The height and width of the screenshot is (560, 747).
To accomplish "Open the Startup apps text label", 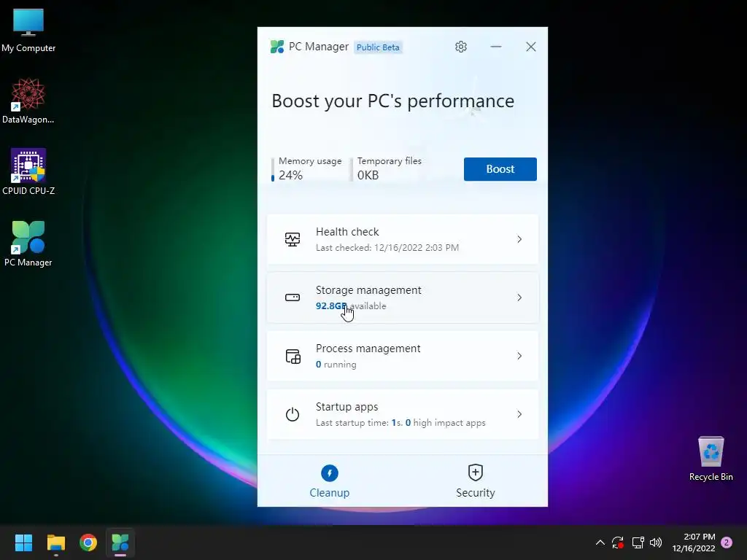I will [x=347, y=407].
